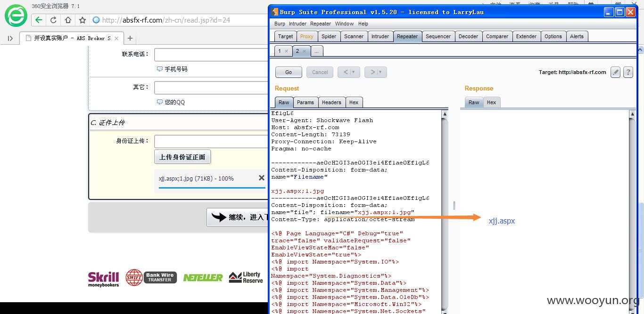Close Repeater tab 1

[286, 51]
